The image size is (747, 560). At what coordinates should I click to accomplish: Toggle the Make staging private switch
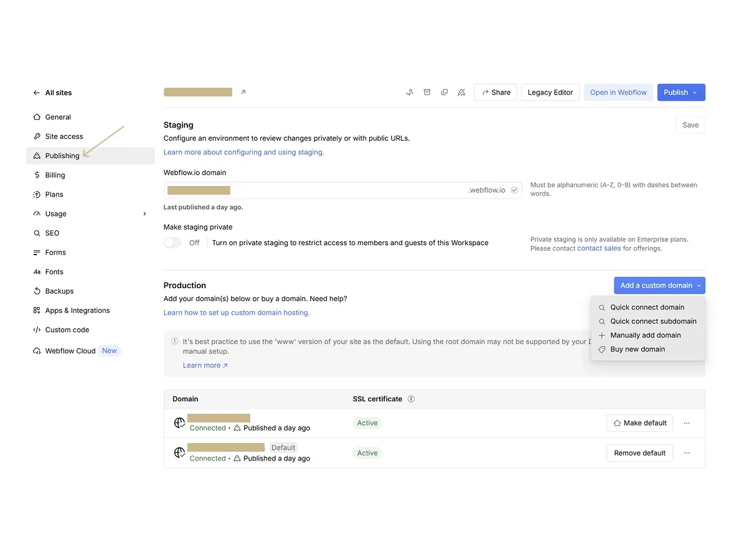172,243
